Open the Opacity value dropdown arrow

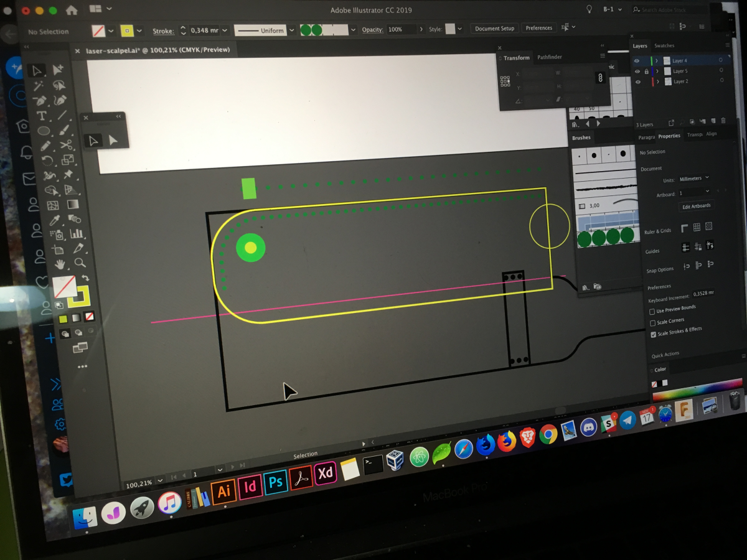(x=421, y=29)
